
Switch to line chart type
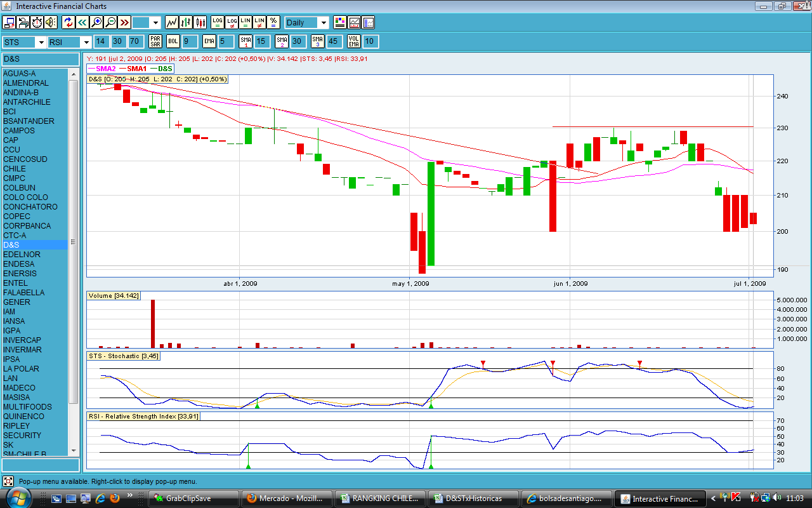tap(172, 23)
